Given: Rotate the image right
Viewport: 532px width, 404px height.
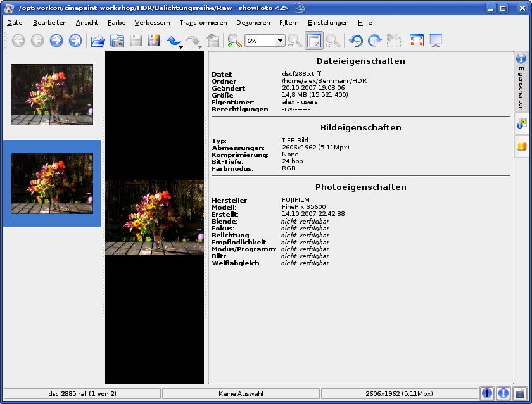Looking at the screenshot, I should 373,41.
